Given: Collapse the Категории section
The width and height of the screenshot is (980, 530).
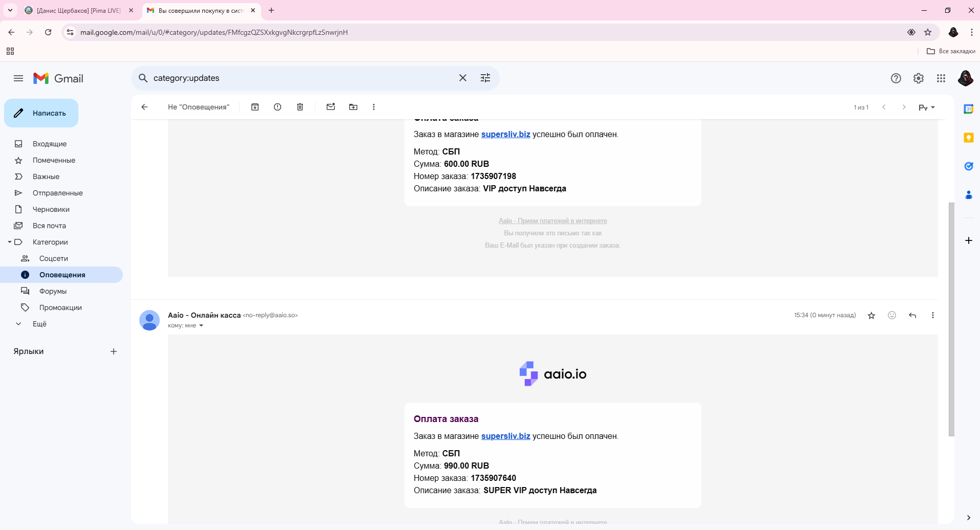Looking at the screenshot, I should (x=9, y=242).
